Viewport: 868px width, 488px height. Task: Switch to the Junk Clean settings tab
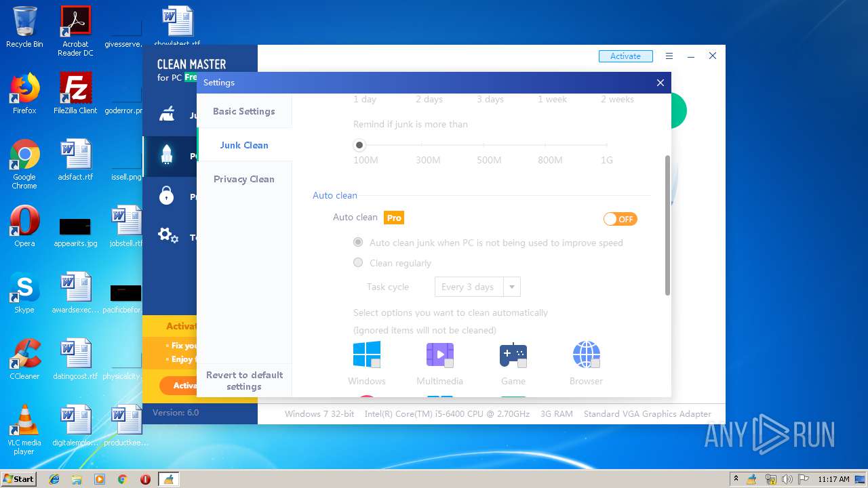(244, 145)
